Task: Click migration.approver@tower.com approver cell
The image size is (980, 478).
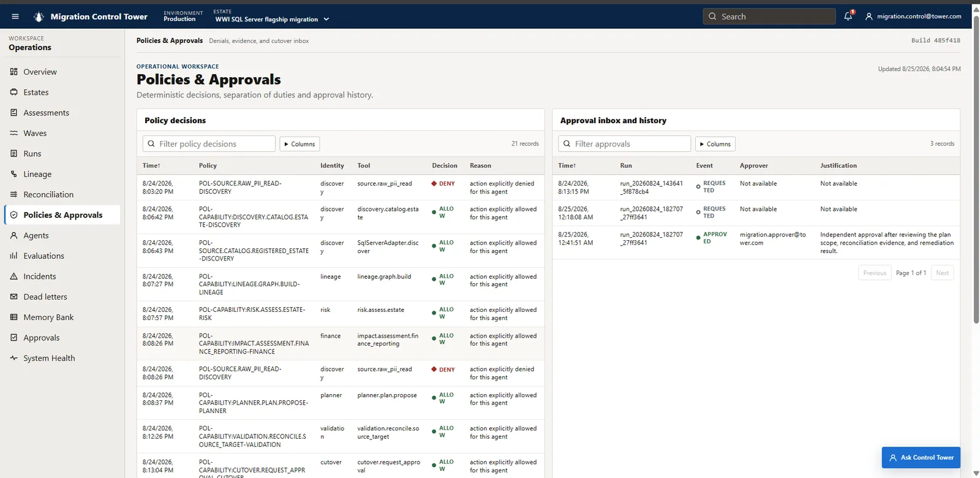Action: tap(773, 238)
